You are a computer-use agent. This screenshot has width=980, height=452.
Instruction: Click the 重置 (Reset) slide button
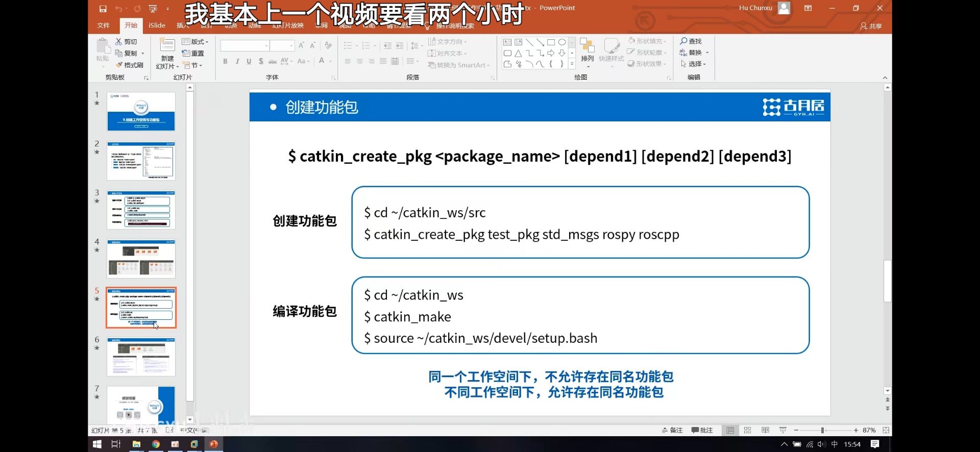click(193, 53)
